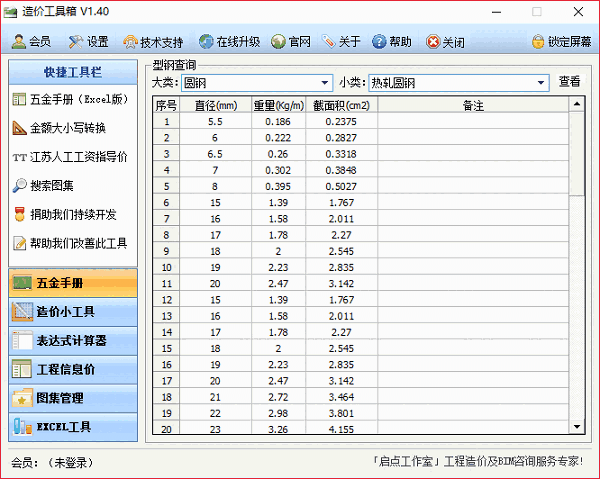
Task: Click the 图集管理 folder icon
Action: click(x=22, y=398)
